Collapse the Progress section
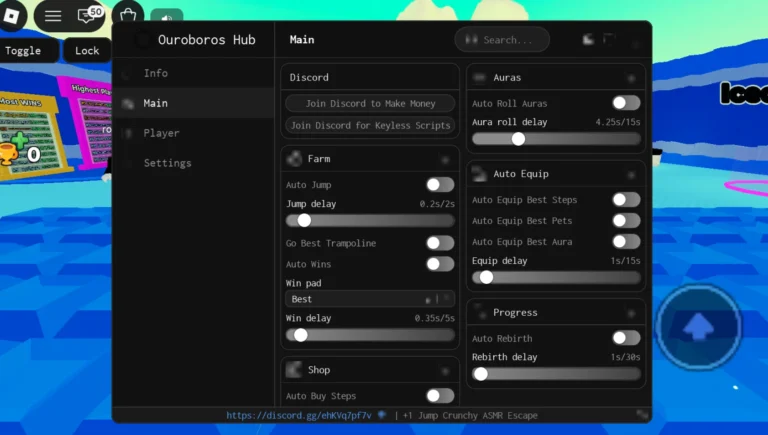 pyautogui.click(x=631, y=313)
